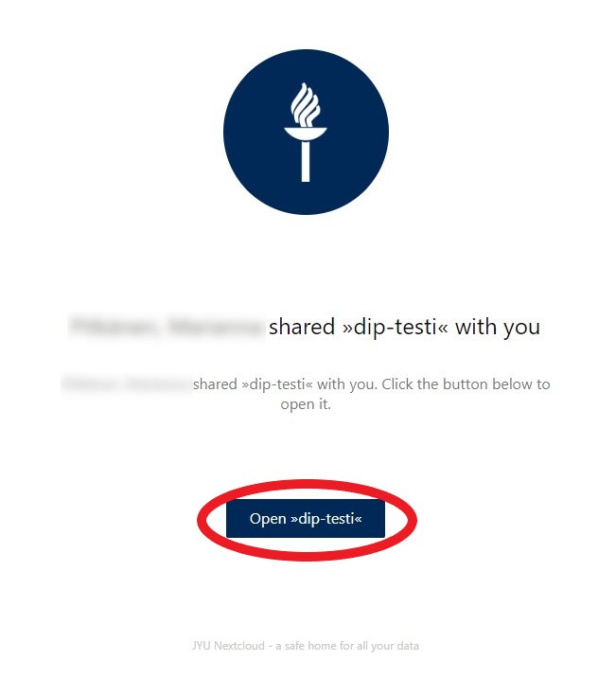This screenshot has height=678, width=616.
Task: Click the words "with you" in heading
Action: [498, 328]
